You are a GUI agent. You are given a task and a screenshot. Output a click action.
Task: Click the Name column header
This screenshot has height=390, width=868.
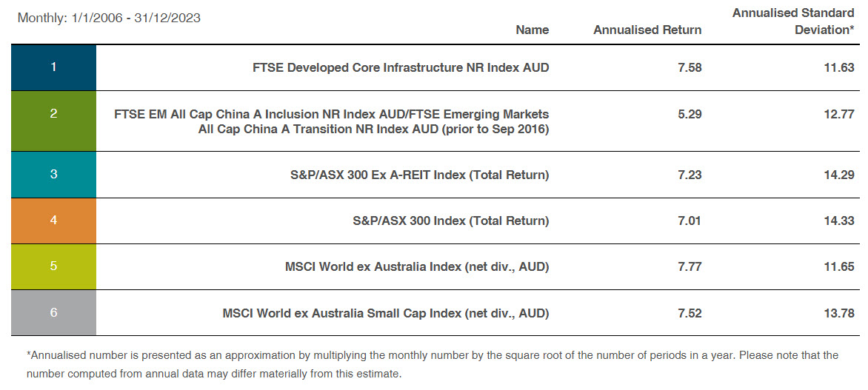coord(532,30)
